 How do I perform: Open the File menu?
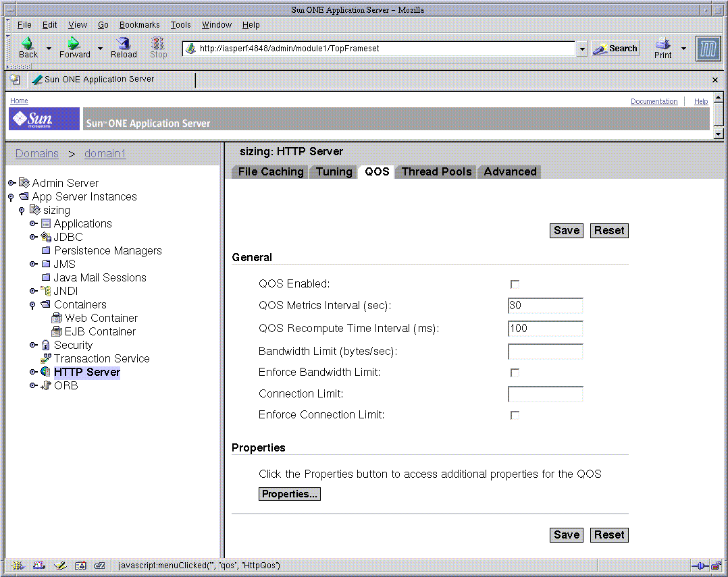[x=24, y=24]
